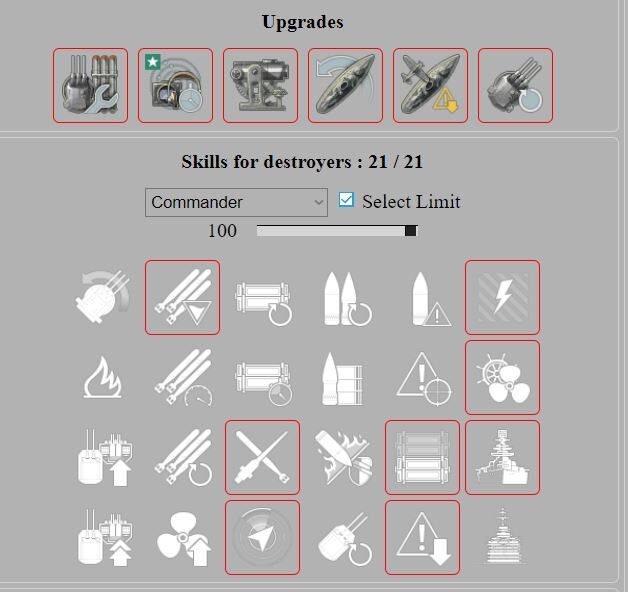Toggle the torpedoes with triangle marker skill
This screenshot has width=628, height=592.
pos(182,297)
